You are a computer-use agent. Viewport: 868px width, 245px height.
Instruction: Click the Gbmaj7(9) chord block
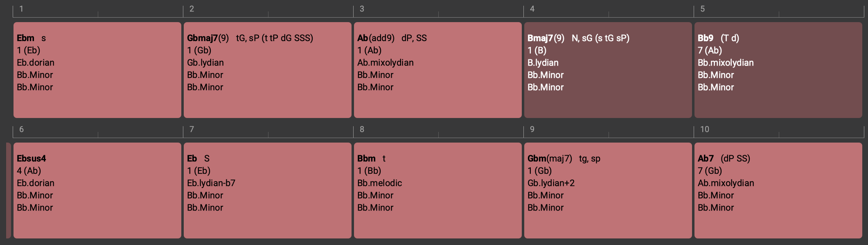267,70
